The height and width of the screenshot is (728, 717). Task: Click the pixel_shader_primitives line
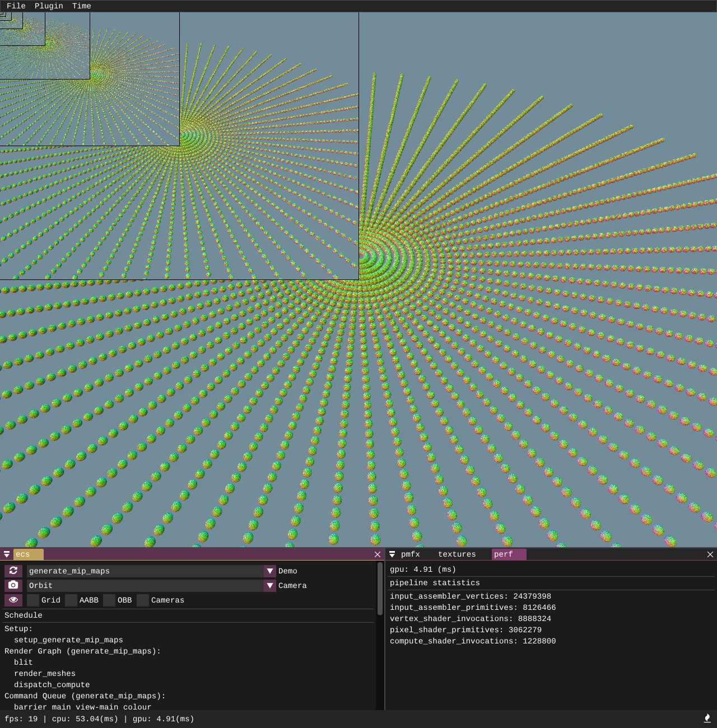(x=465, y=630)
